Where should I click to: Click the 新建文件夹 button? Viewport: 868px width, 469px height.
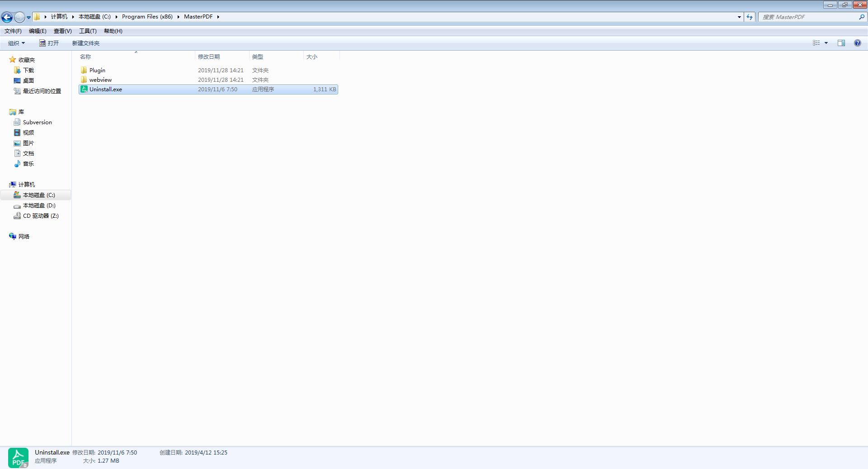[85, 43]
